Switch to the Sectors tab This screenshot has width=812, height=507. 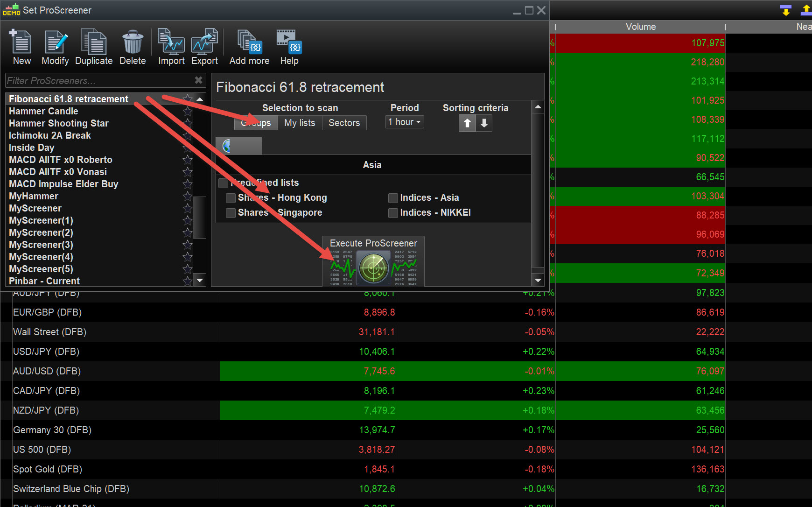344,123
